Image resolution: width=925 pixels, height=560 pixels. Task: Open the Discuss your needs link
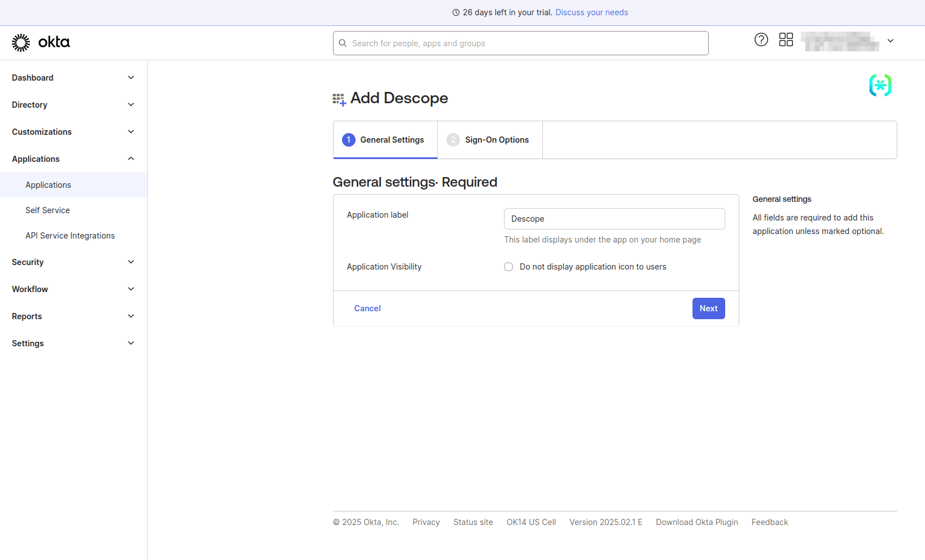pyautogui.click(x=591, y=12)
